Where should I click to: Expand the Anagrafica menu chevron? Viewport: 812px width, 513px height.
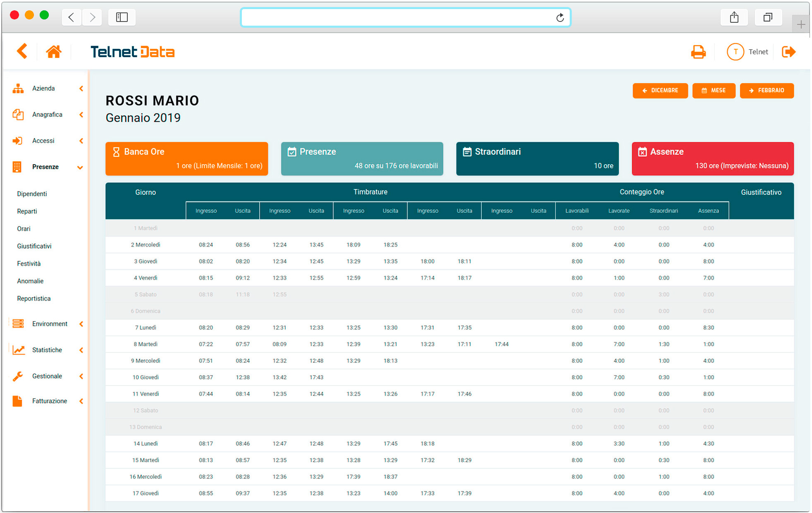coord(81,115)
